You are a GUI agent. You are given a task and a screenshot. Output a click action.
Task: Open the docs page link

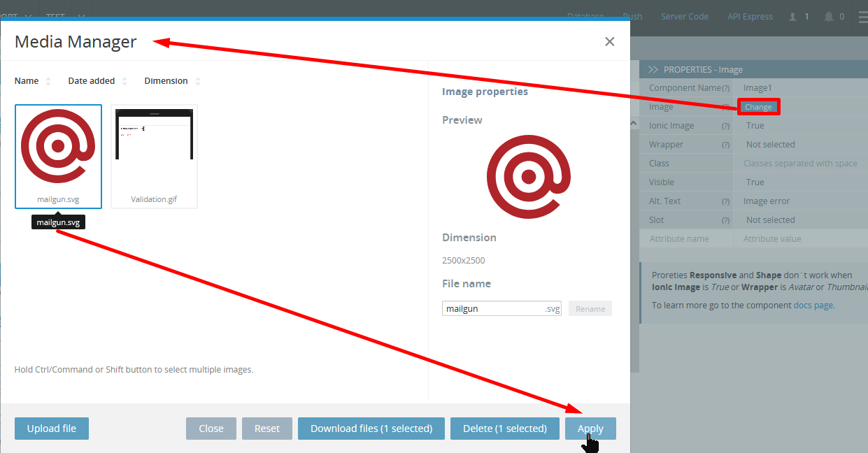click(813, 305)
